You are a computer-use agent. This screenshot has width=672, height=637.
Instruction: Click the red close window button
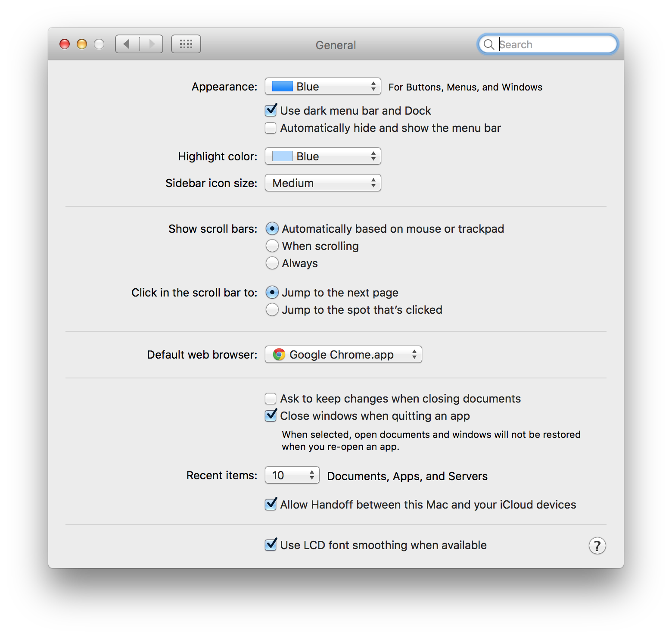pos(65,44)
